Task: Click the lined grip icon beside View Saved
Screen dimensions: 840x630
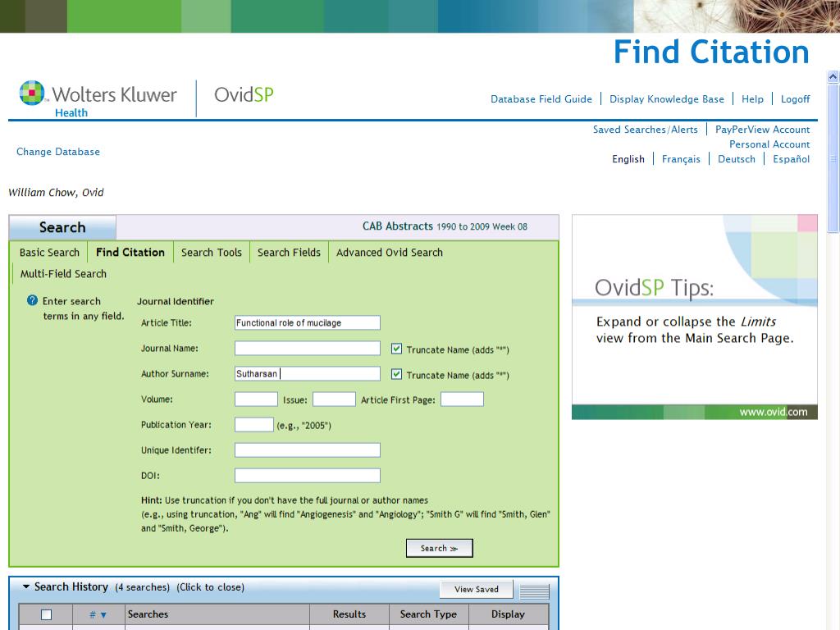Action: click(534, 591)
